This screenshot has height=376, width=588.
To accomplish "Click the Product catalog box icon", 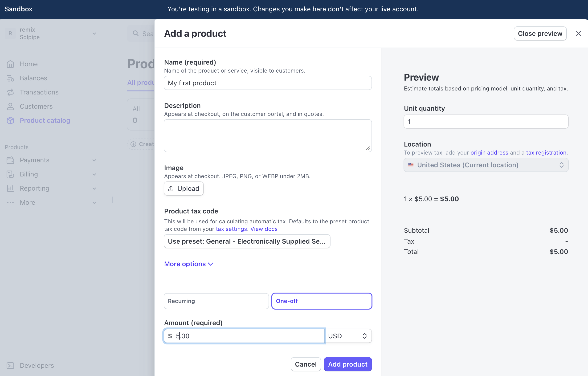I will click(10, 121).
